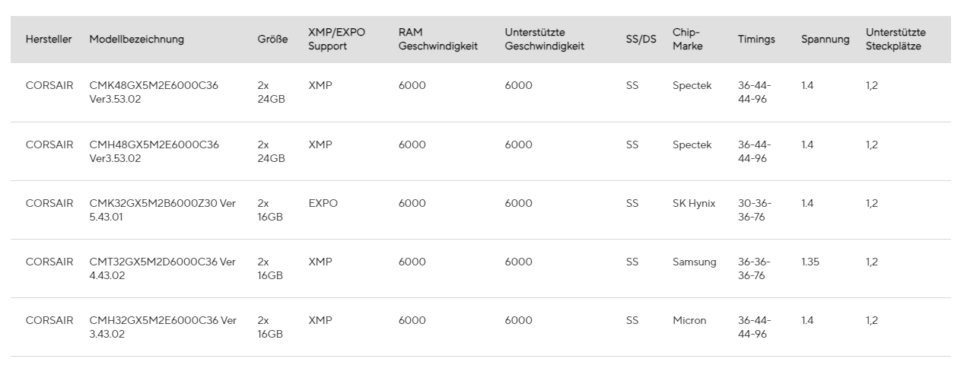
Task: Click the Hersteller column header
Action: point(49,40)
